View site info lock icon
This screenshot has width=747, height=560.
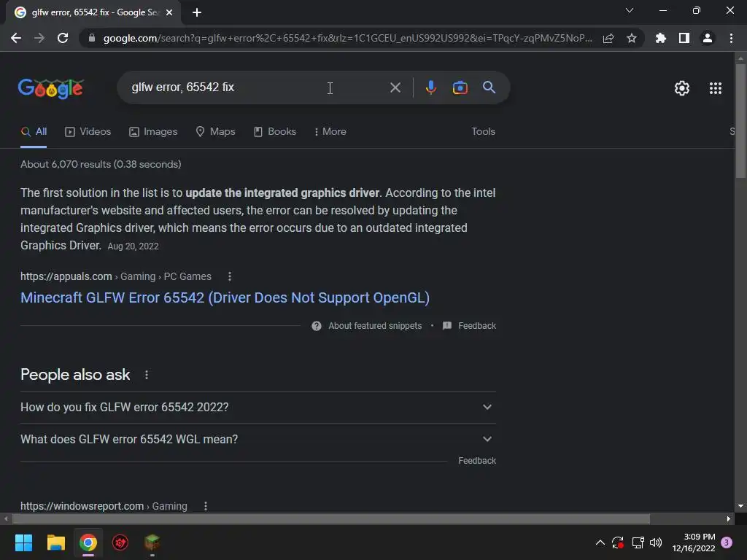pos(92,38)
